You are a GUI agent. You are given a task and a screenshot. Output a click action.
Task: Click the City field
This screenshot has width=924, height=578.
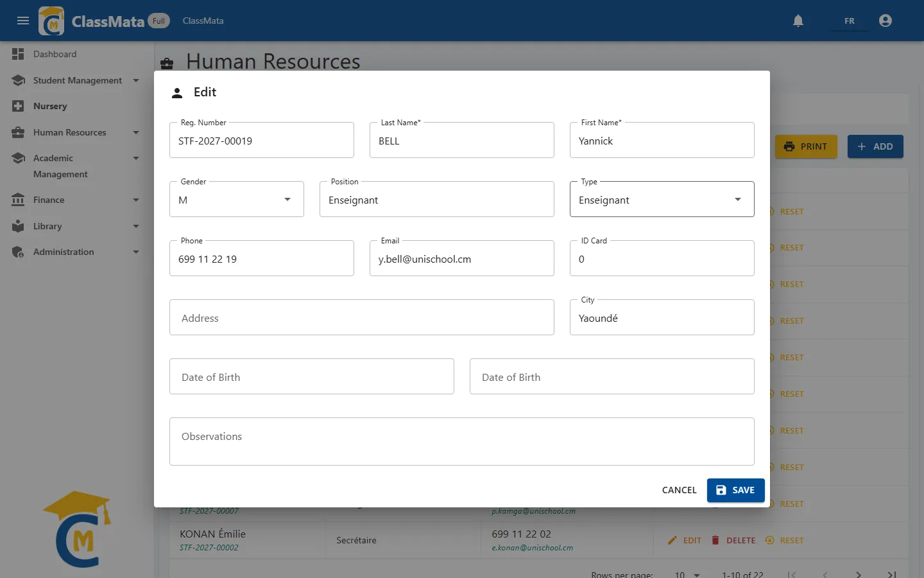tap(662, 317)
